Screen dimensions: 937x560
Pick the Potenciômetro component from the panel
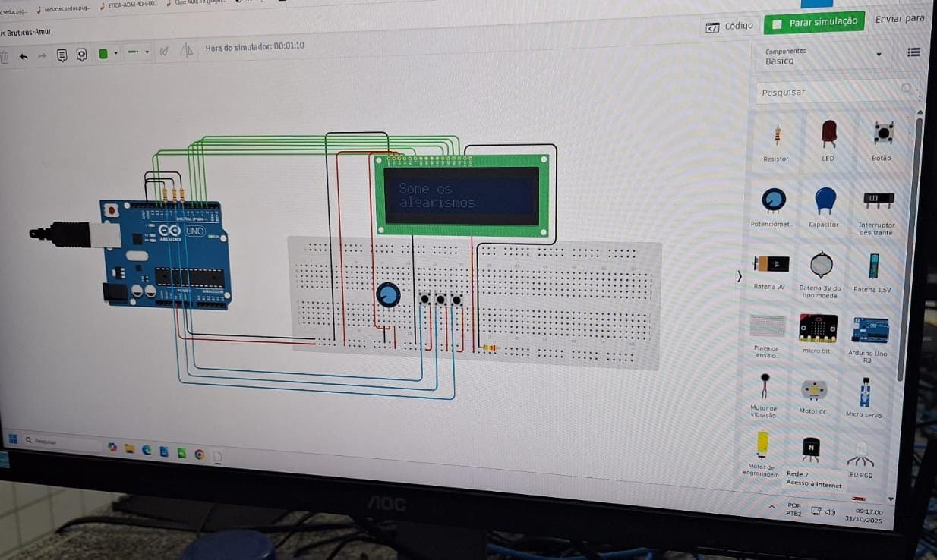click(773, 201)
